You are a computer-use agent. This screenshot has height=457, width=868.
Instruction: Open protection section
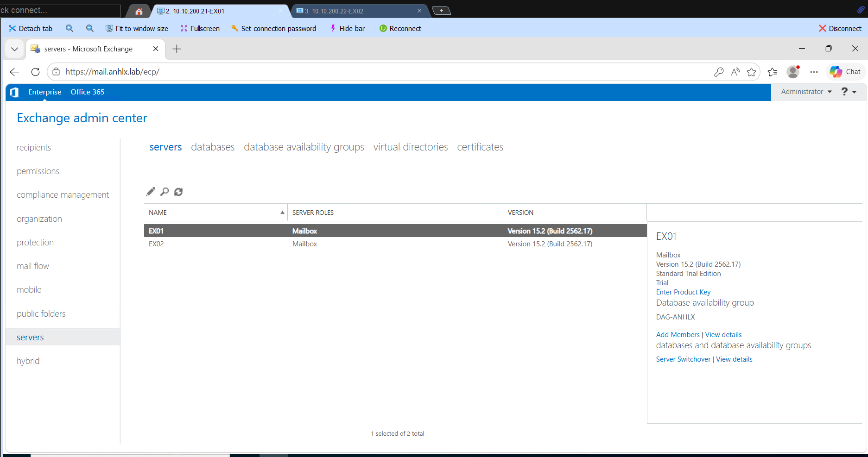click(x=35, y=243)
